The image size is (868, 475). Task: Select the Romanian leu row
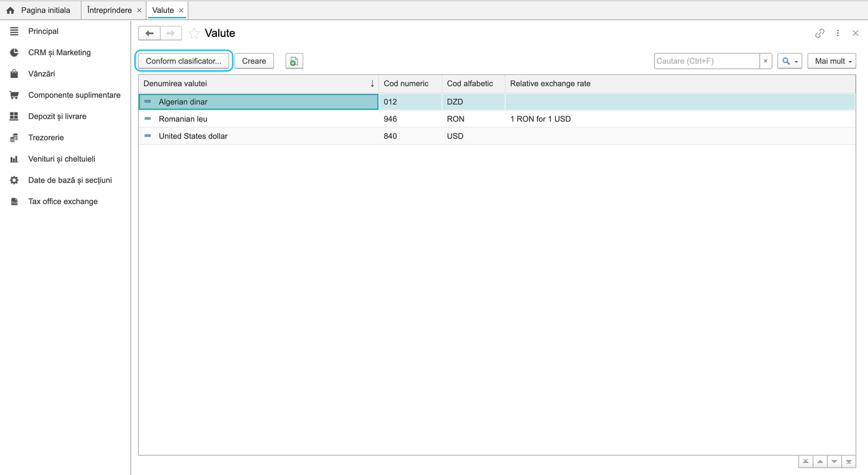pos(497,119)
